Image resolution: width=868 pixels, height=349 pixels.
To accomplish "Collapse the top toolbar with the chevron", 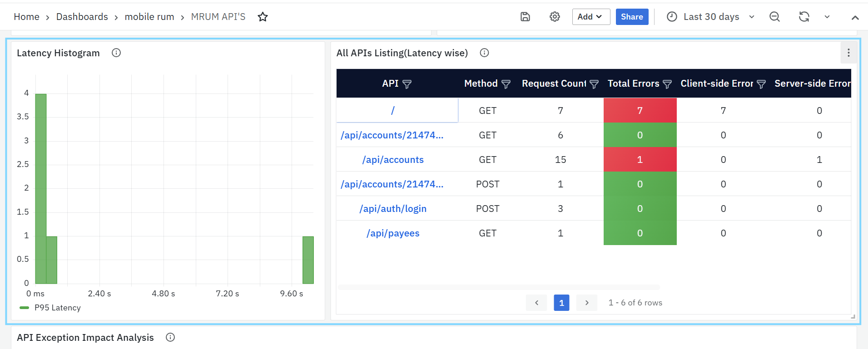I will [855, 18].
